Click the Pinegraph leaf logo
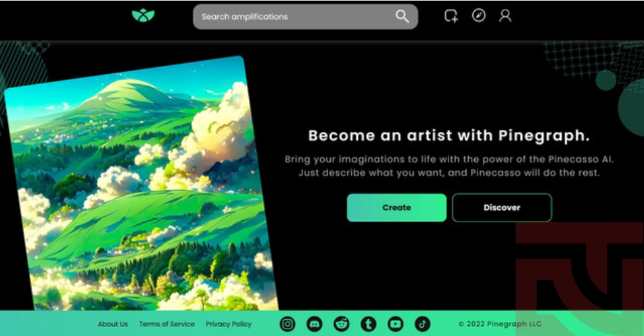Viewport: 644px width, 336px height. (143, 15)
